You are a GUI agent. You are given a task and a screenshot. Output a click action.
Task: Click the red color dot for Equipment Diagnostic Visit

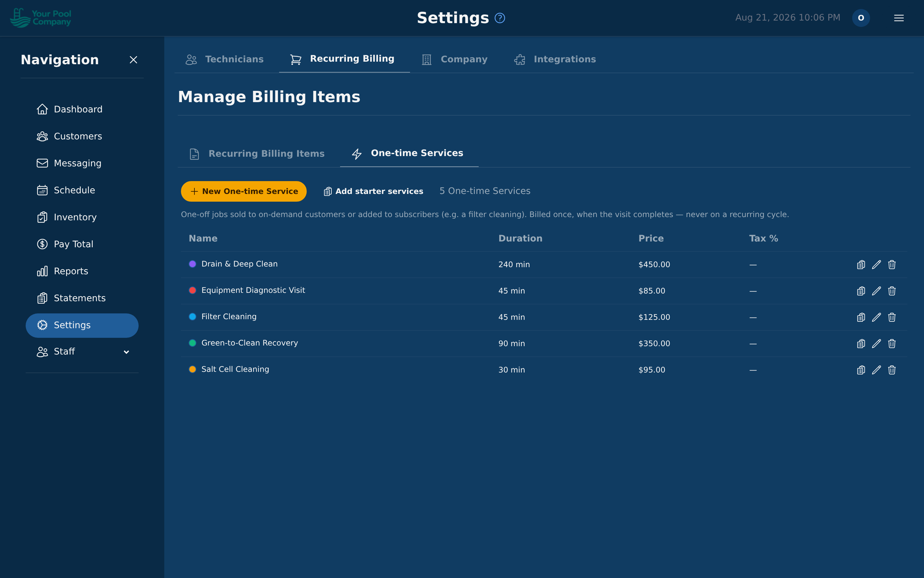click(x=193, y=290)
